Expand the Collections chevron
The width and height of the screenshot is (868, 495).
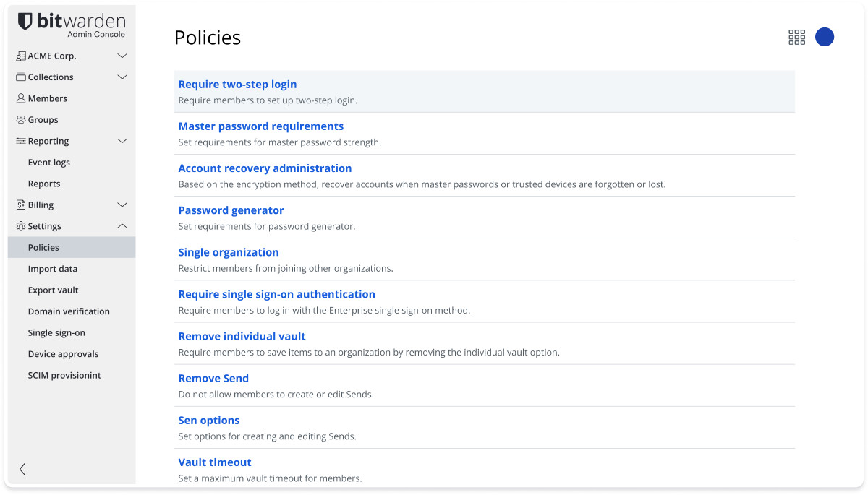pyautogui.click(x=122, y=77)
